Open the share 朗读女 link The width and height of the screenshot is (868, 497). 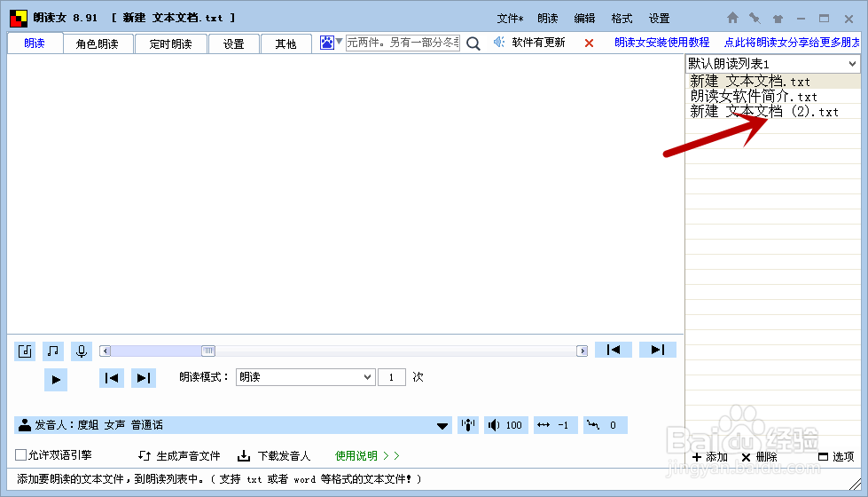coord(792,42)
